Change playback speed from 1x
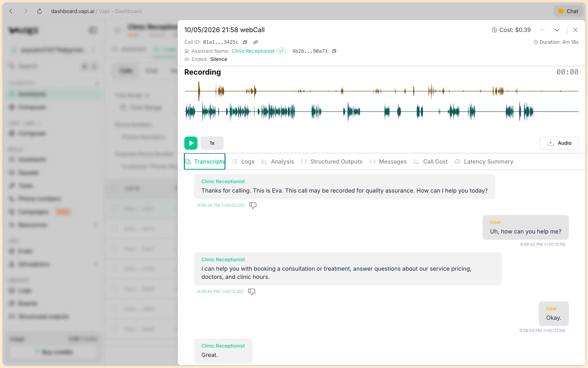This screenshot has height=368, width=588. pyautogui.click(x=212, y=143)
